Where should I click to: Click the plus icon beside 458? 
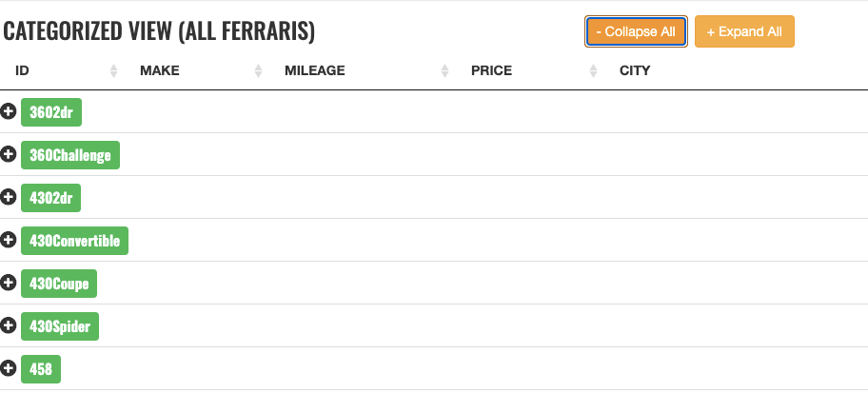pos(9,368)
